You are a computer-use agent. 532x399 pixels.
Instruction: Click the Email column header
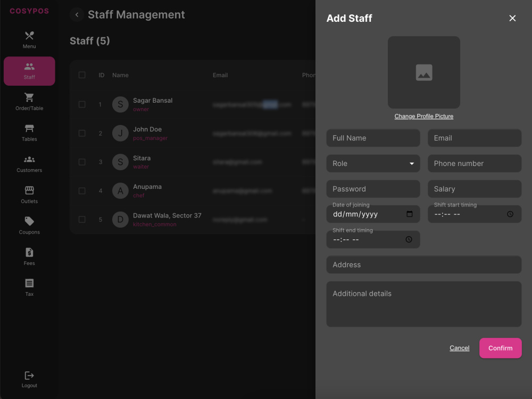220,76
